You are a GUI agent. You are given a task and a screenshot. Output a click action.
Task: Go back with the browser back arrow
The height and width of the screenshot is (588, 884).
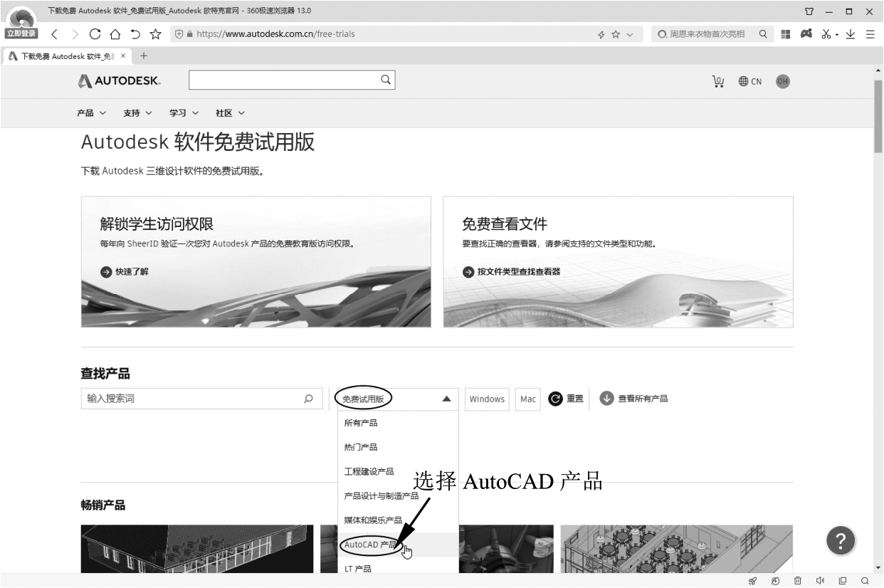coord(55,33)
